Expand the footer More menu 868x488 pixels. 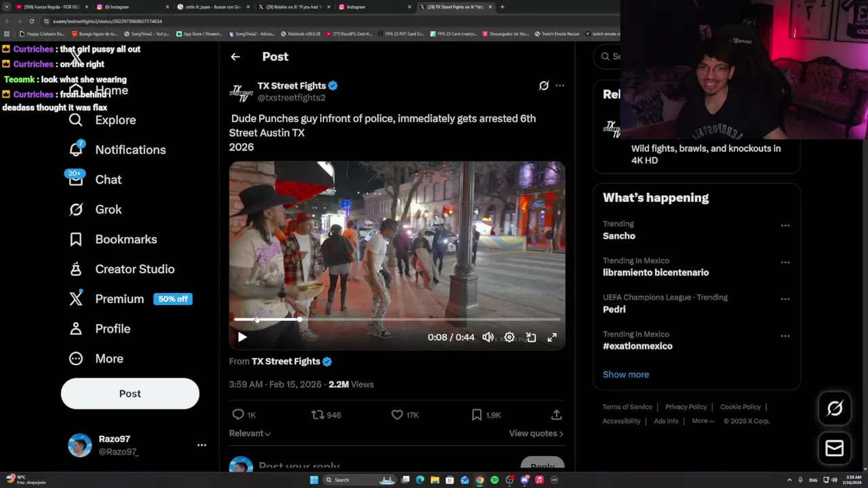(703, 421)
